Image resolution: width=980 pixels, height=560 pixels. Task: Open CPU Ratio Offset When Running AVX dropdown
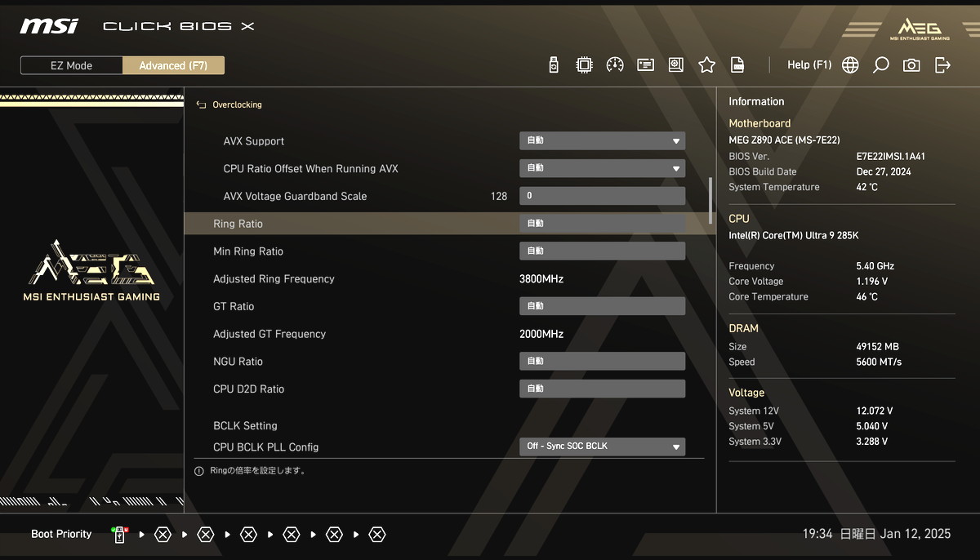(x=602, y=169)
